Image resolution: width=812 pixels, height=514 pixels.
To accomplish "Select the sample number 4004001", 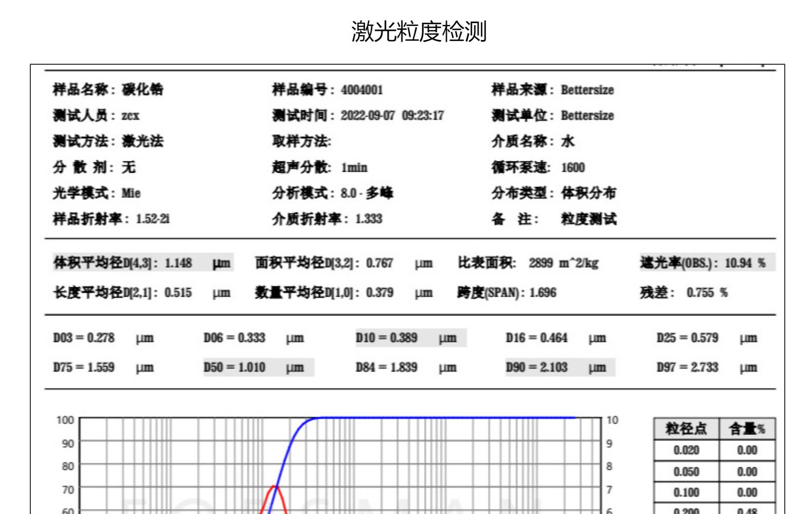I will tap(362, 90).
